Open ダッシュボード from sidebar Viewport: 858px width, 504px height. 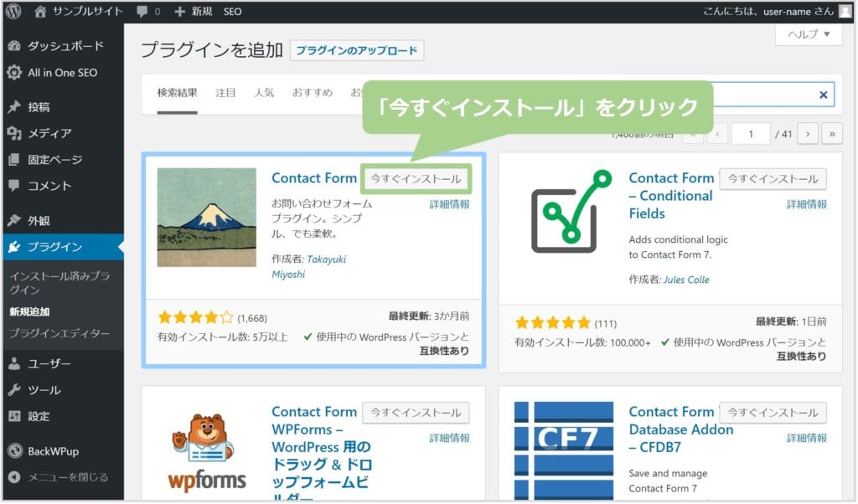[64, 46]
